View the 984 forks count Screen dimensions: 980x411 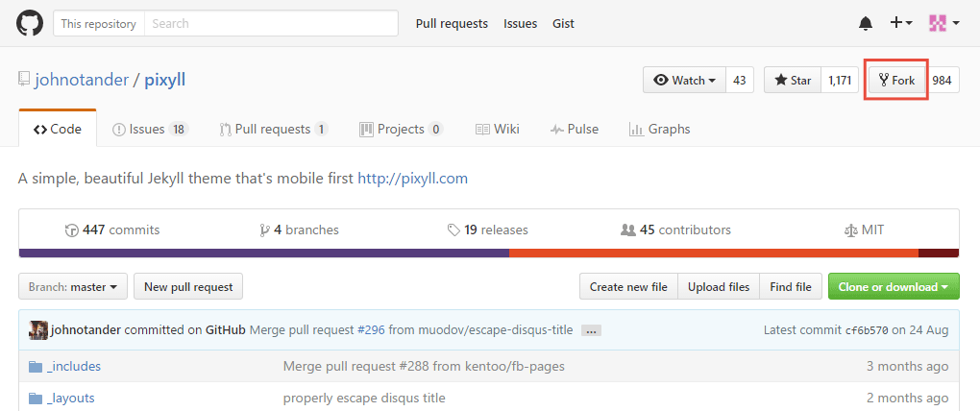coord(942,80)
